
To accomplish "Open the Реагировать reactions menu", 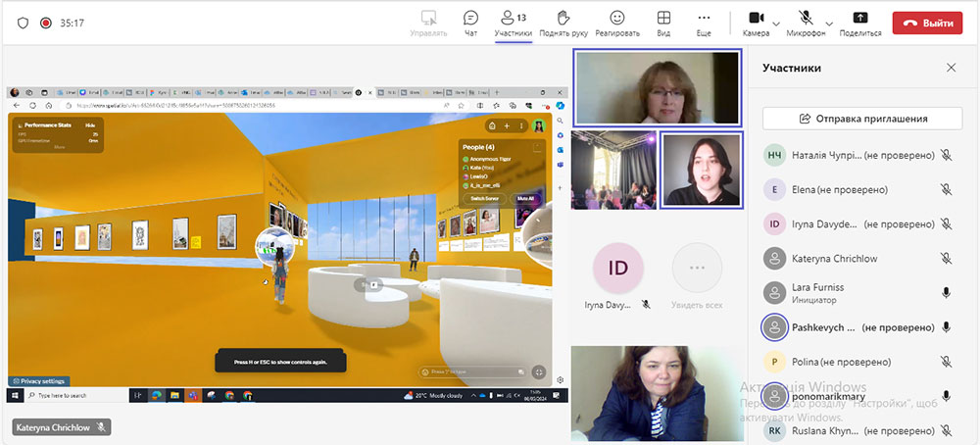I will coord(616,24).
